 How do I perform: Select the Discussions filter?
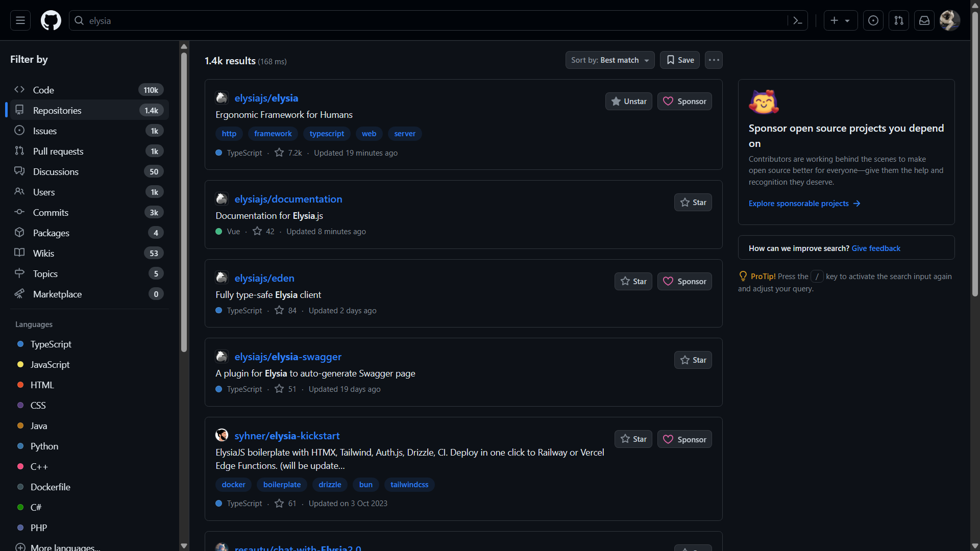coord(56,172)
